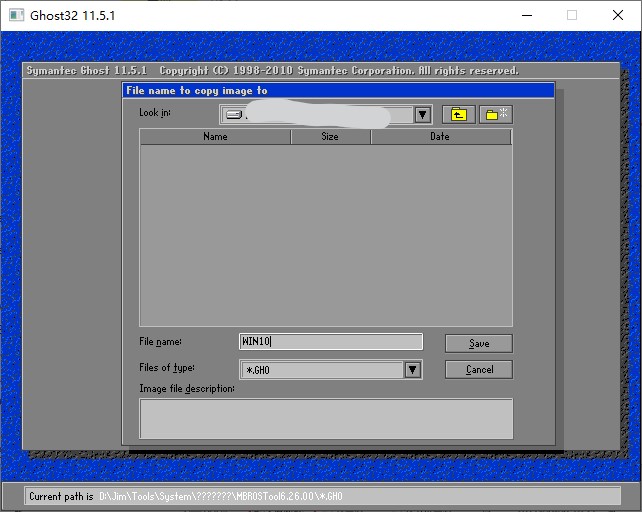Click inside the empty file list pane
642x512 pixels.
tap(326, 235)
